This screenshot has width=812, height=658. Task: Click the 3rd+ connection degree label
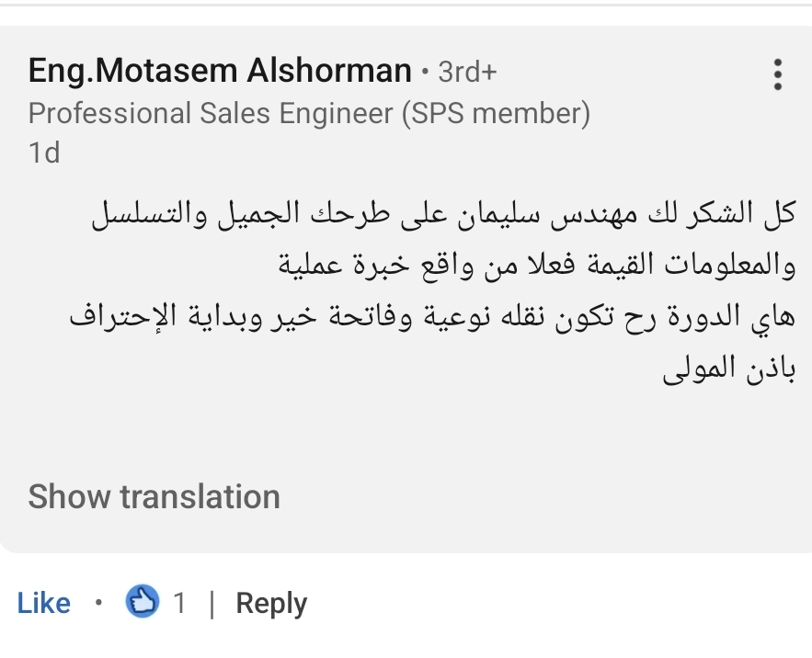pos(468,72)
